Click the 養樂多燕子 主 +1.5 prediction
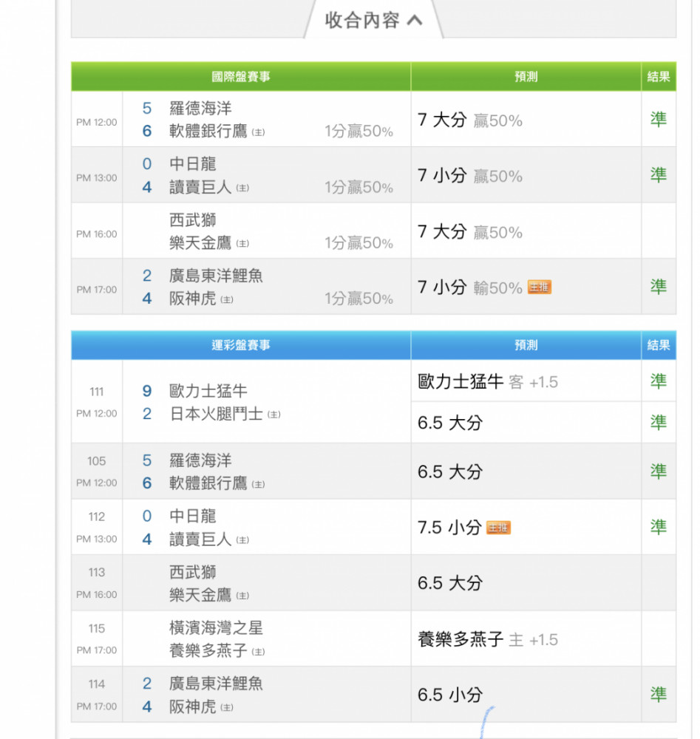The image size is (700, 739). (x=488, y=639)
